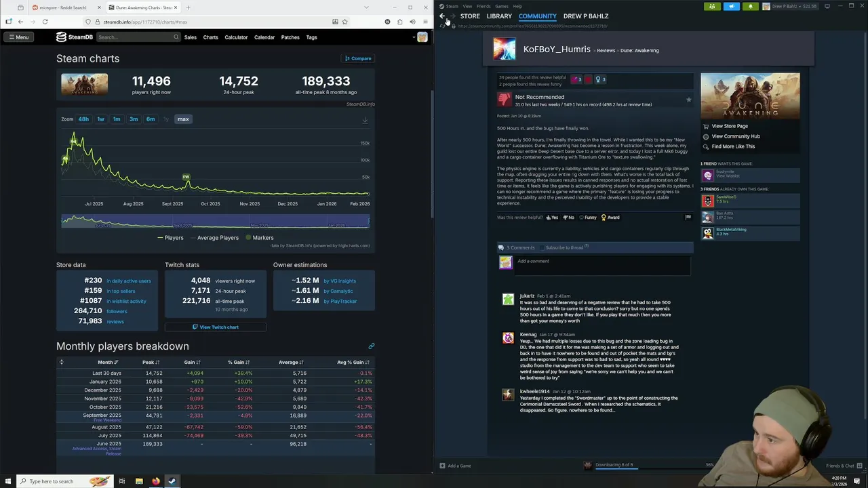Select 3m zoom range
Screen dimensions: 868x488
pos(134,119)
